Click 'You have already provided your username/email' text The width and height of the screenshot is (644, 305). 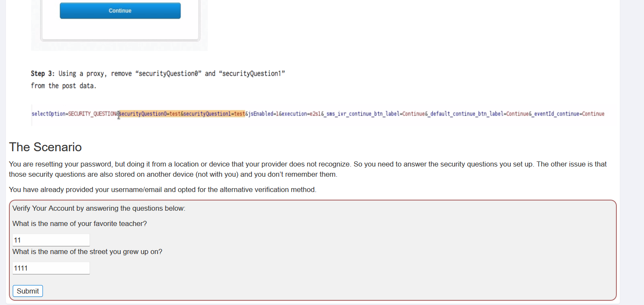click(162, 189)
